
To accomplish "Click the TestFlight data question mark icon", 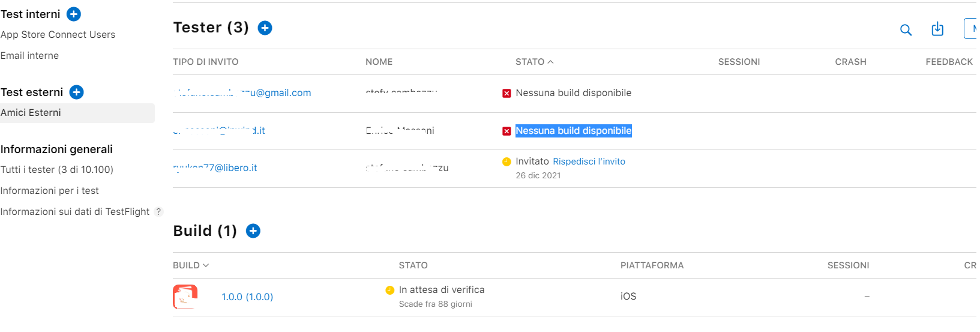I will point(158,212).
